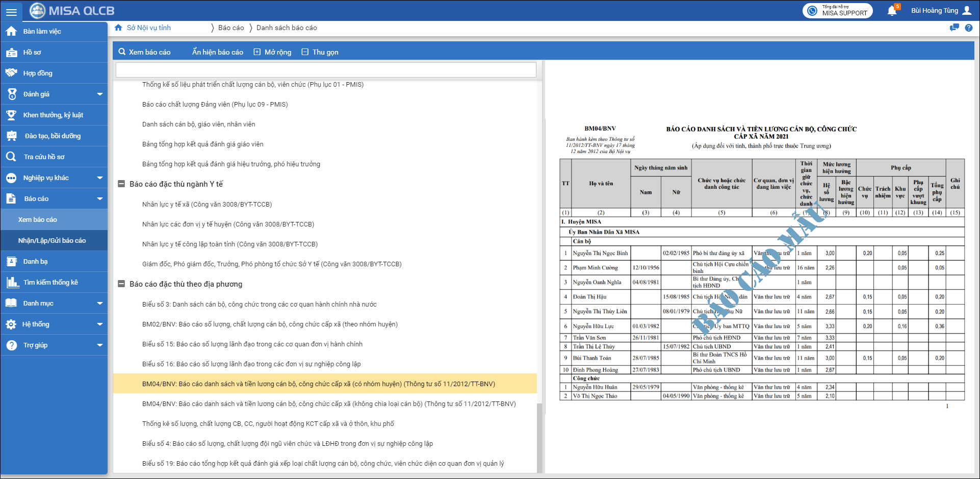
Task: Collapse Báo cáo đặc thù ngành Y tế group
Action: point(121,184)
